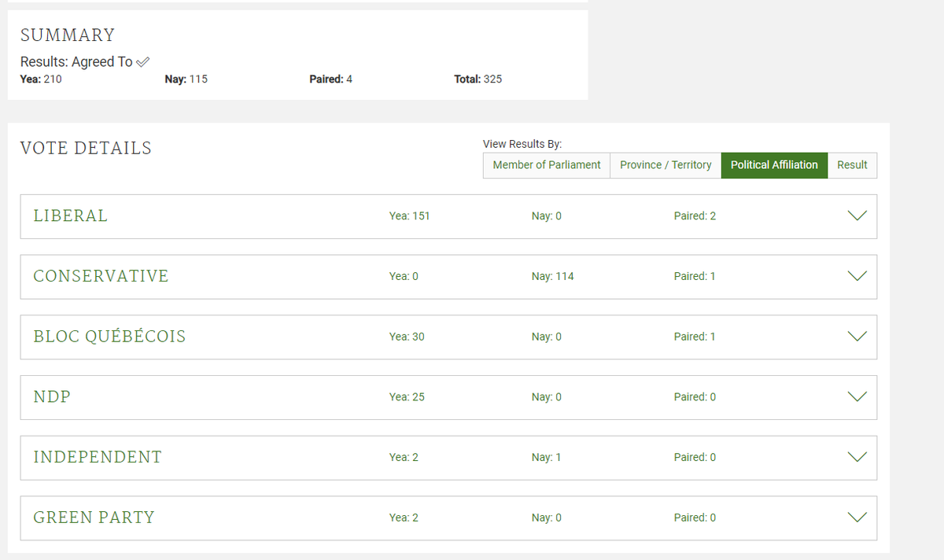
Task: Switch to Province / Territory view
Action: click(666, 165)
